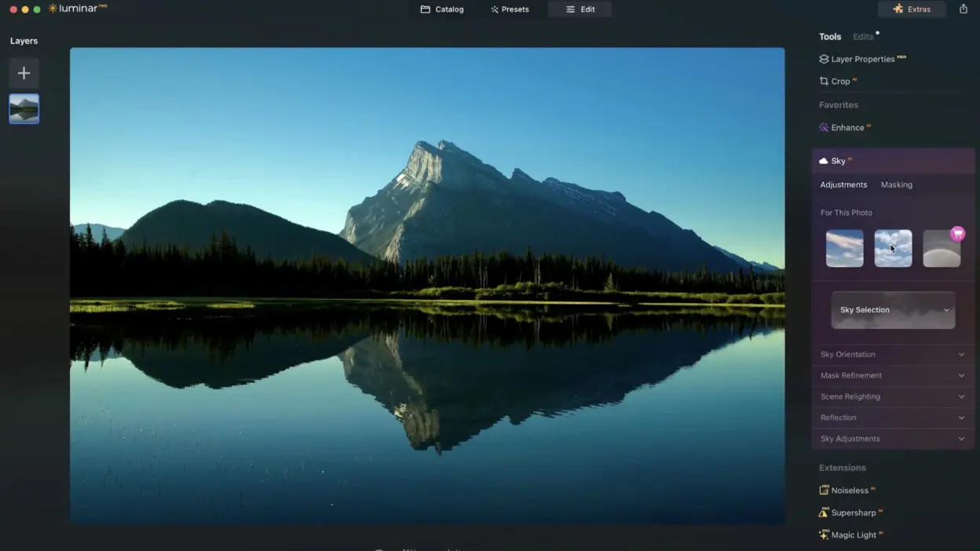Switch to the Edits panel tab

point(863,37)
